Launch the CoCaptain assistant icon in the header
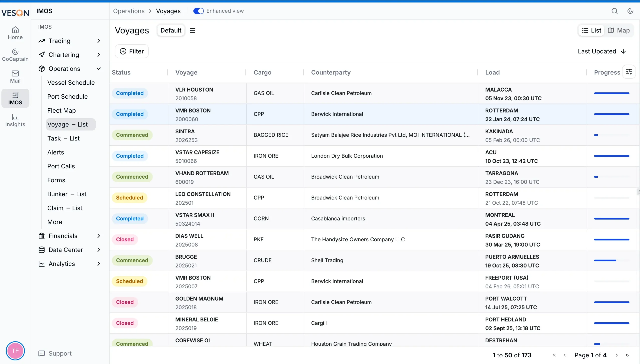 (x=630, y=11)
